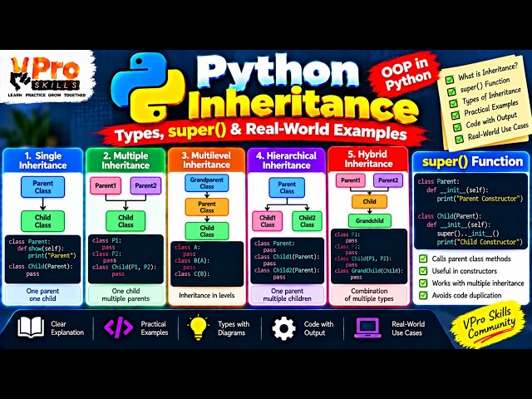Viewport: 532px width, 399px height.
Task: Click 'Types with Diagrams' footer label
Action: point(234,328)
